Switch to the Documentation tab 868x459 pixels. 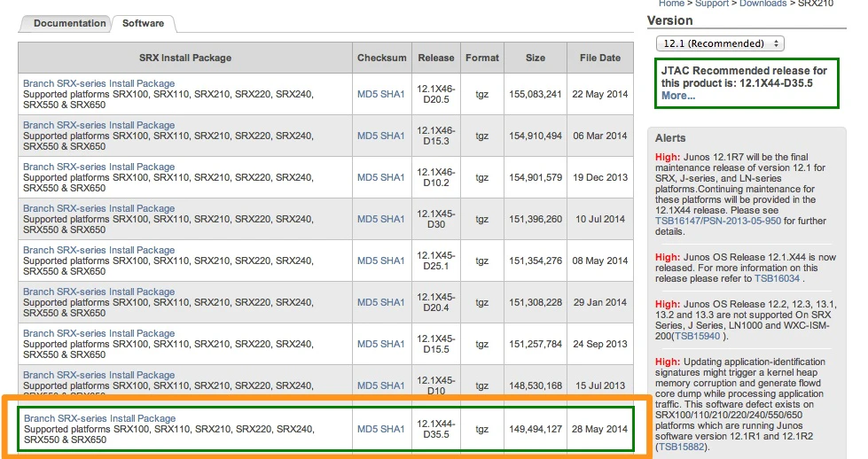69,23
